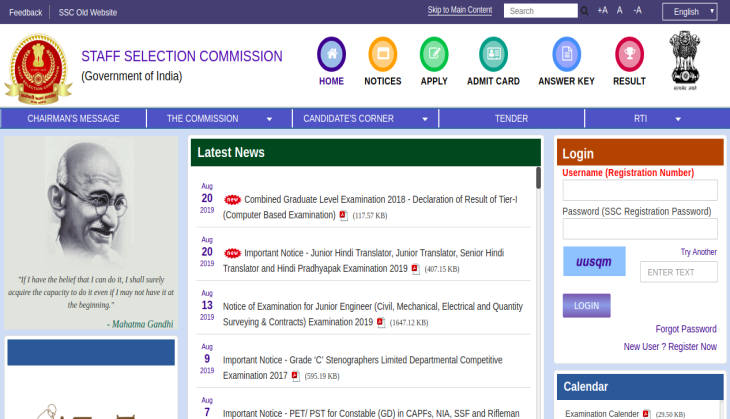Open PDF icon for Grade C Stenographers notice

296,376
